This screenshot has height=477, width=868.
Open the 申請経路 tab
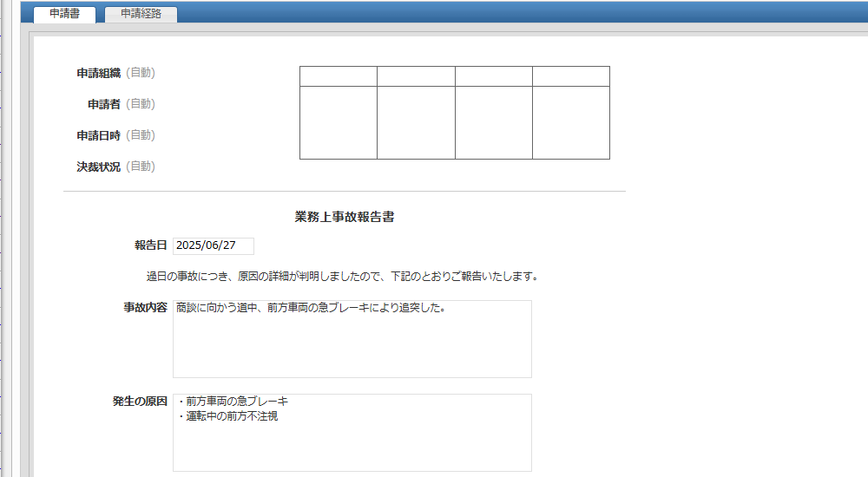click(x=141, y=14)
